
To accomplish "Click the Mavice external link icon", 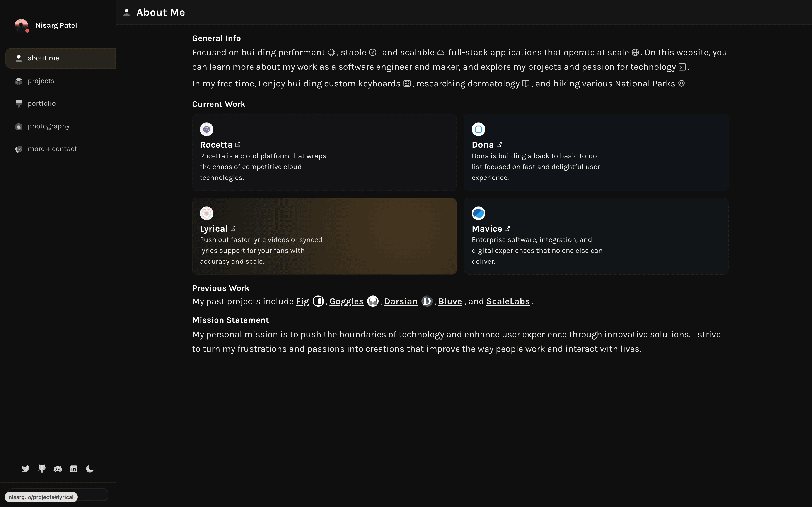I will click(507, 229).
